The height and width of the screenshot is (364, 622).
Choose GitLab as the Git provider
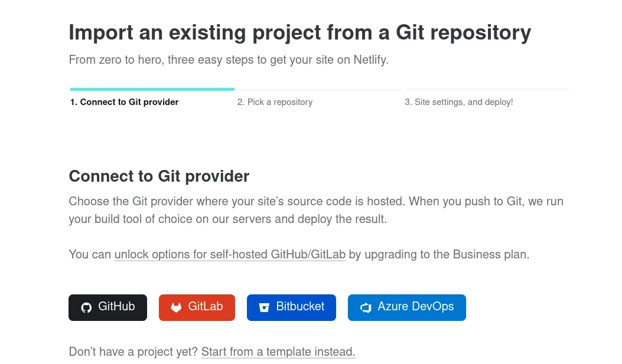click(x=205, y=307)
